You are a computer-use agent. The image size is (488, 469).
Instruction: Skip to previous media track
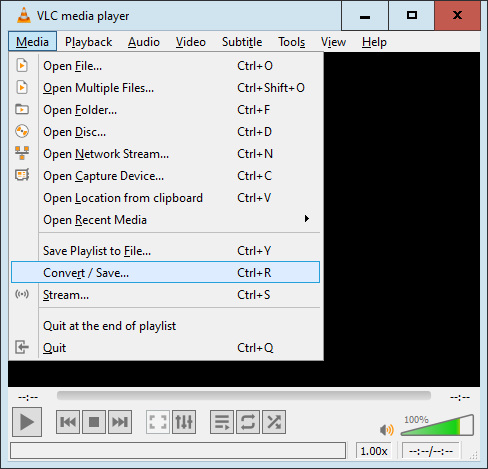coord(68,422)
